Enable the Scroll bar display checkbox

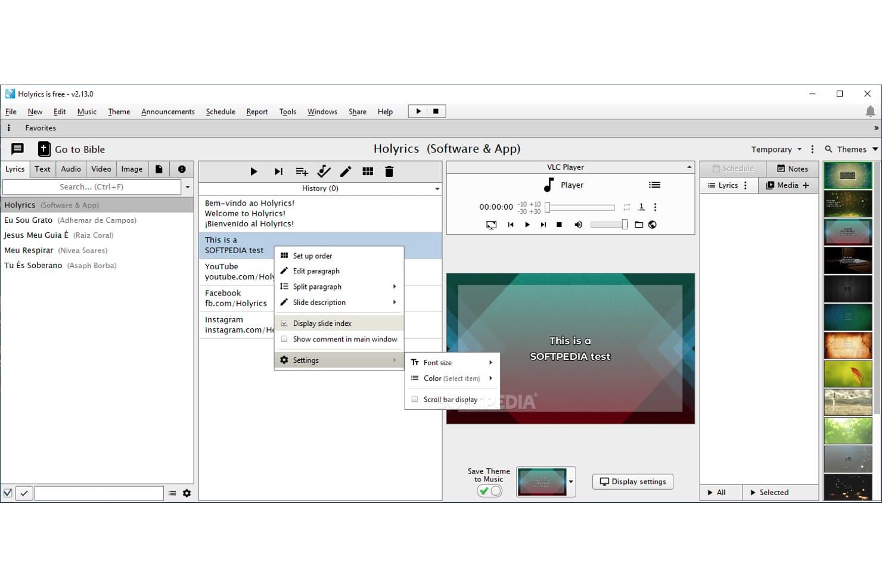coord(415,399)
